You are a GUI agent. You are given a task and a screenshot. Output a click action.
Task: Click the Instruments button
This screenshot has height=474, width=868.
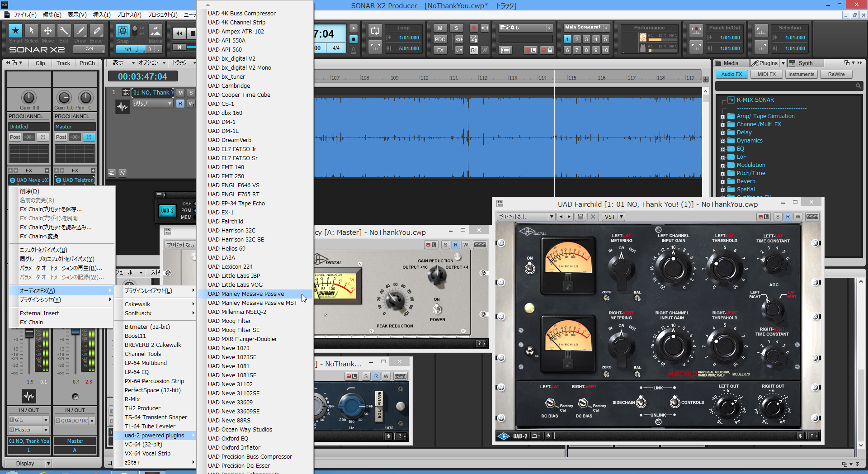801,74
